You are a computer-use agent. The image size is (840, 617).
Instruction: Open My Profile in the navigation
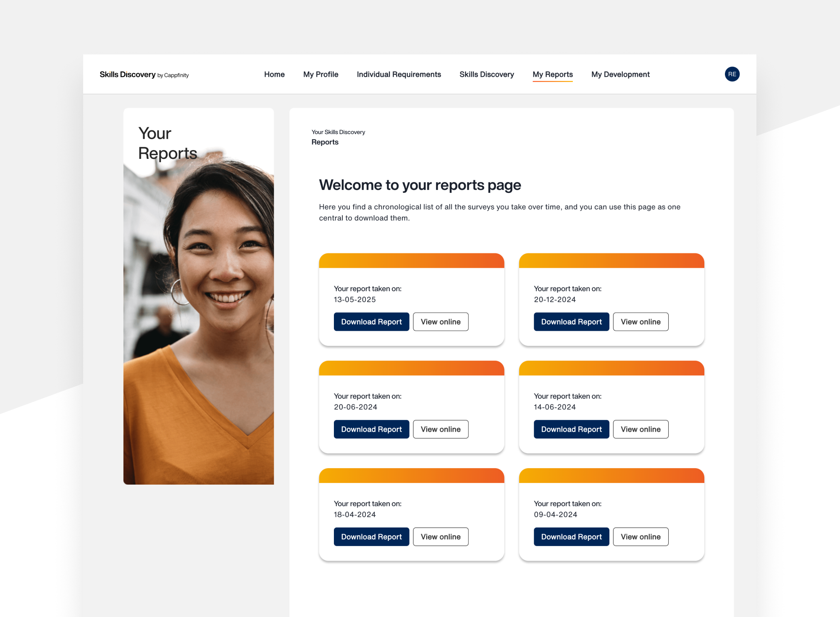coord(320,74)
